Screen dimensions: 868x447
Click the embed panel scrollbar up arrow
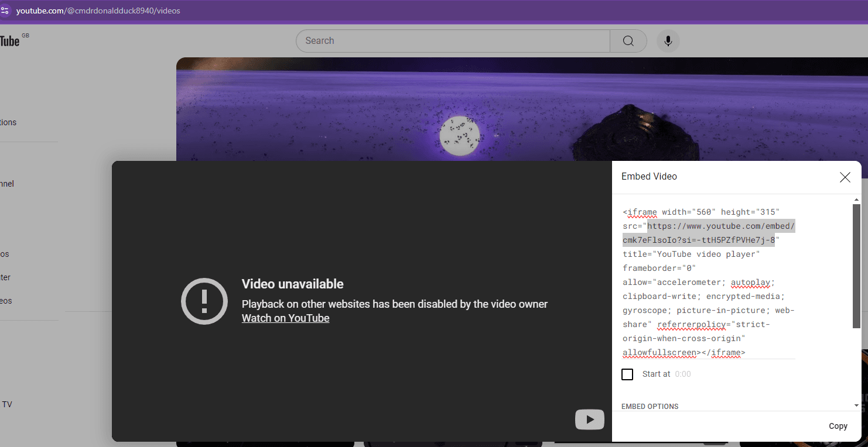(x=856, y=201)
